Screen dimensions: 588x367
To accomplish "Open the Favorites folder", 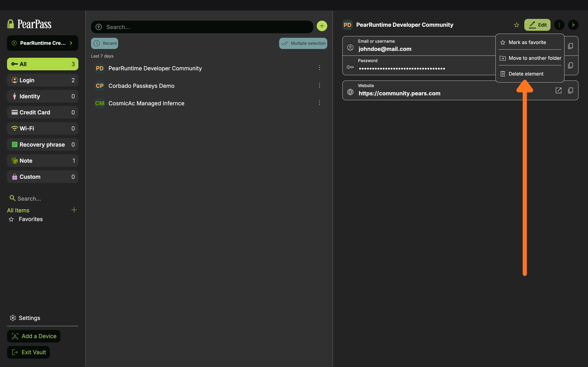I will (x=31, y=219).
